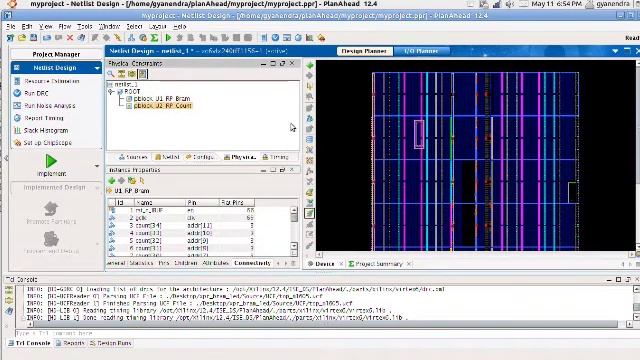Click the green Run arrow in main toolbar
This screenshot has height=360, width=640.
pyautogui.click(x=168, y=38)
